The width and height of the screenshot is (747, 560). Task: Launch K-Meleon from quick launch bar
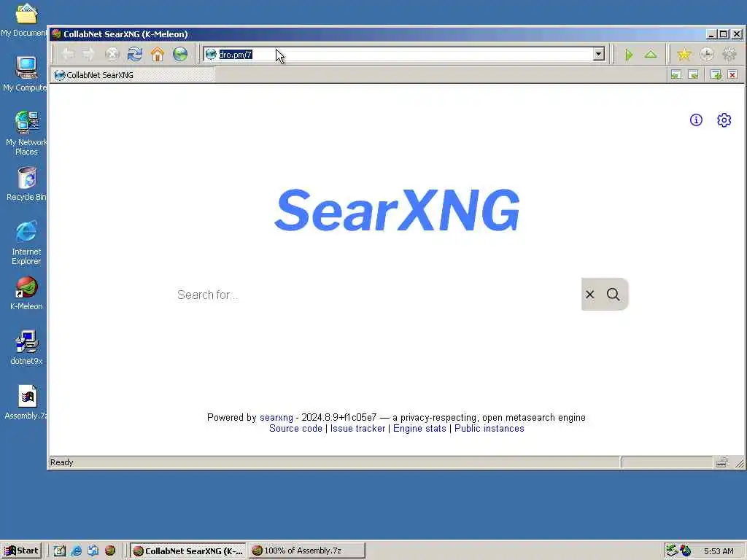(x=110, y=551)
